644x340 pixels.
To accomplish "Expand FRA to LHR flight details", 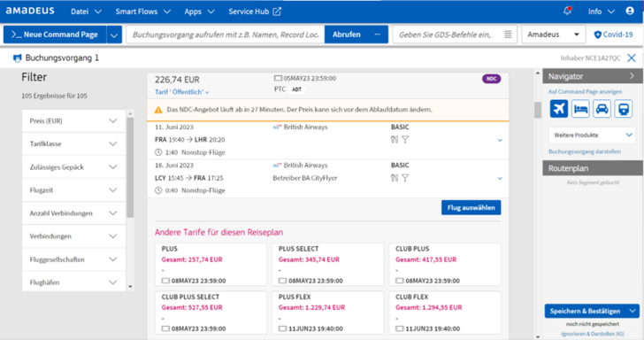I will 500,140.
